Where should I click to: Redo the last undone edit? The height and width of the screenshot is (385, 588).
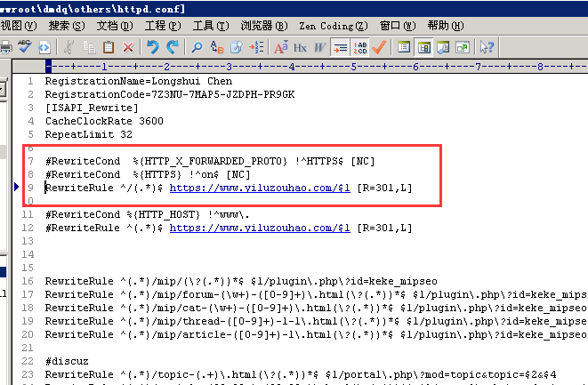pos(173,47)
